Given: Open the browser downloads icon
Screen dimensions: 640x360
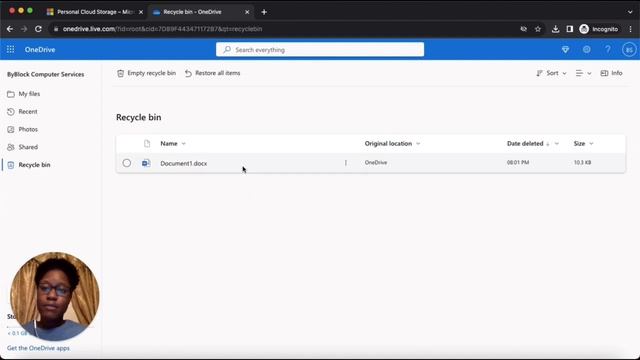Looking at the screenshot, I should (x=555, y=29).
